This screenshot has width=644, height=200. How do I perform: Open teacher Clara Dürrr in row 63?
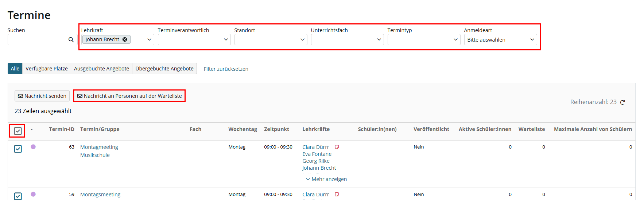click(316, 147)
